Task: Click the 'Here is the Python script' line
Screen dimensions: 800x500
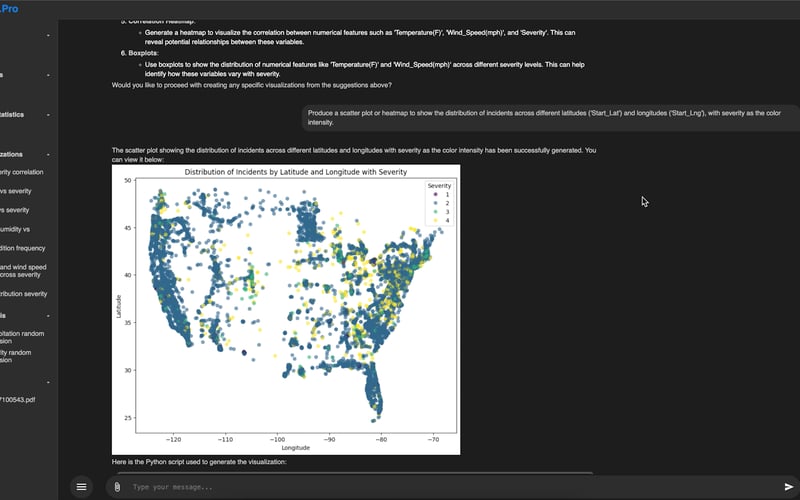Action: (x=199, y=462)
